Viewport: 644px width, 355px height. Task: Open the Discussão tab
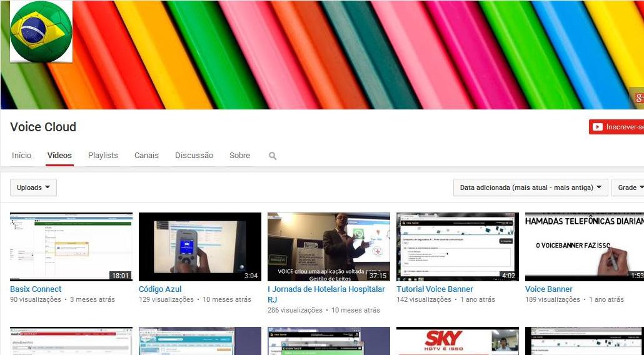coord(194,156)
